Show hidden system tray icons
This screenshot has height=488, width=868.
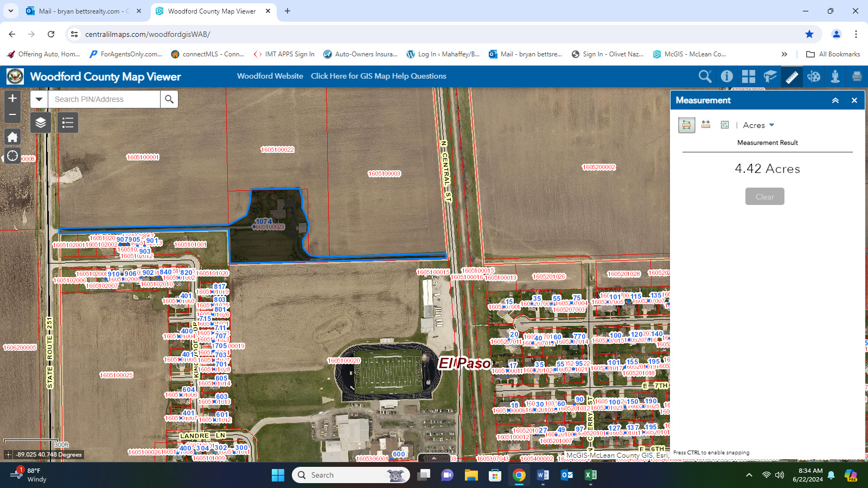point(749,475)
